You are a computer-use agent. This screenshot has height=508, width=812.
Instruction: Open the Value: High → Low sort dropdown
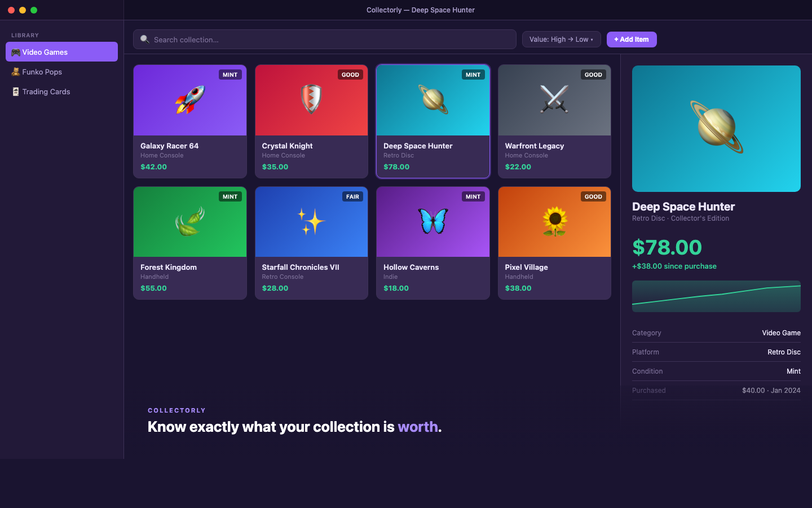(x=561, y=39)
